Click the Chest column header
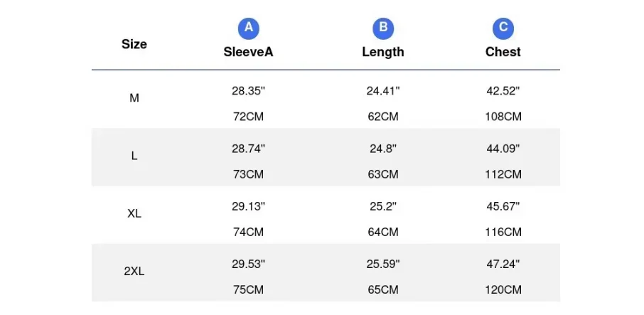This screenshot has width=644, height=315. click(503, 52)
